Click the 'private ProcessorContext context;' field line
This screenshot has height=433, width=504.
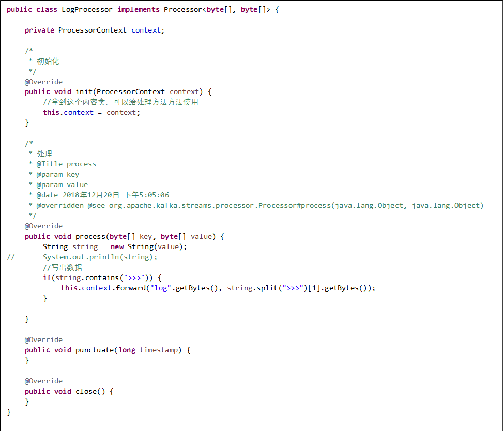click(x=95, y=30)
